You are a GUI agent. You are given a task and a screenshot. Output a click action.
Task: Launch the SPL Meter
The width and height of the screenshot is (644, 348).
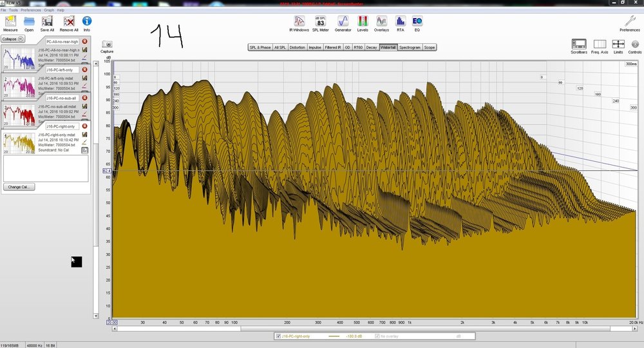[320, 24]
